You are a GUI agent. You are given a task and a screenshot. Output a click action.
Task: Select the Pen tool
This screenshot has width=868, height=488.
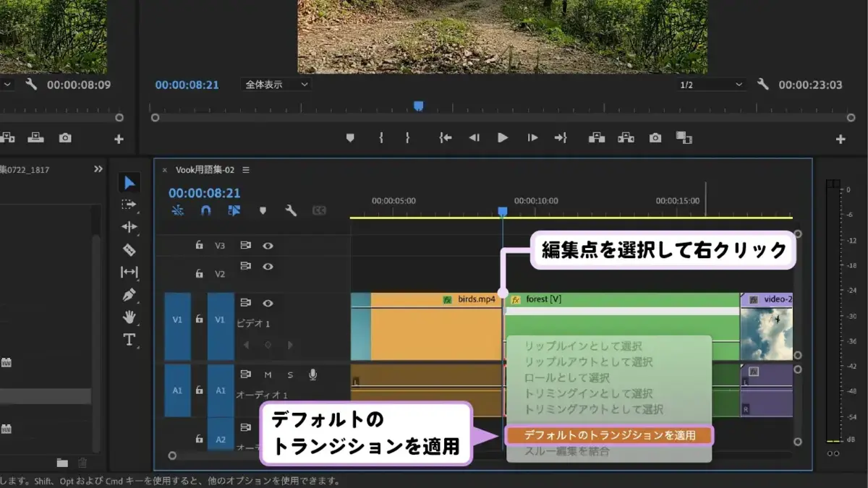(129, 295)
